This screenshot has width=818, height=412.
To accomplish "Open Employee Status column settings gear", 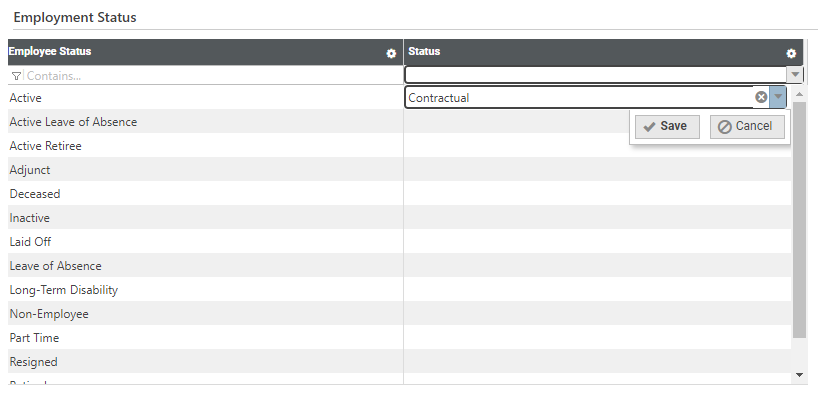I will point(391,53).
